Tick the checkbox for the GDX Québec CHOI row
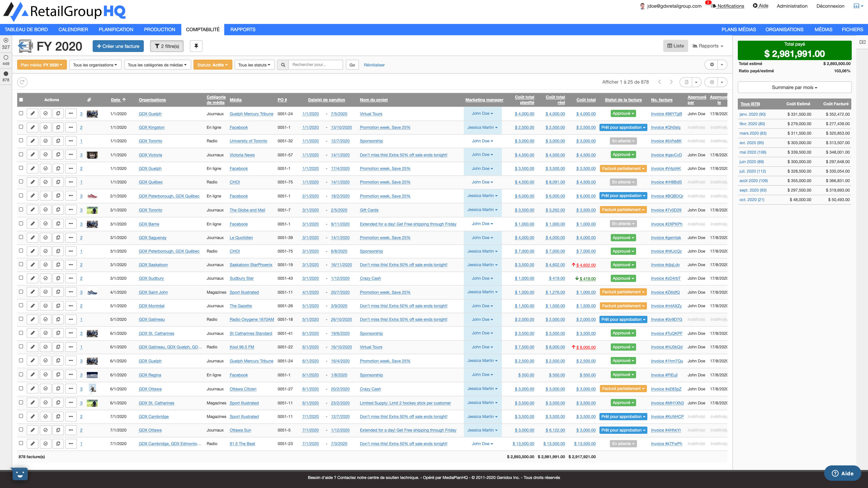The width and height of the screenshot is (868, 488). (x=21, y=181)
